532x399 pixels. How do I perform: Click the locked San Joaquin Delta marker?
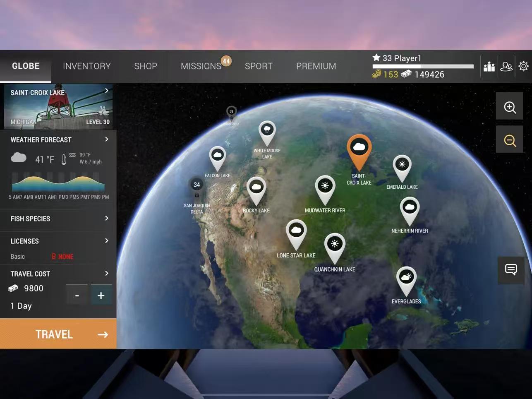[197, 186]
